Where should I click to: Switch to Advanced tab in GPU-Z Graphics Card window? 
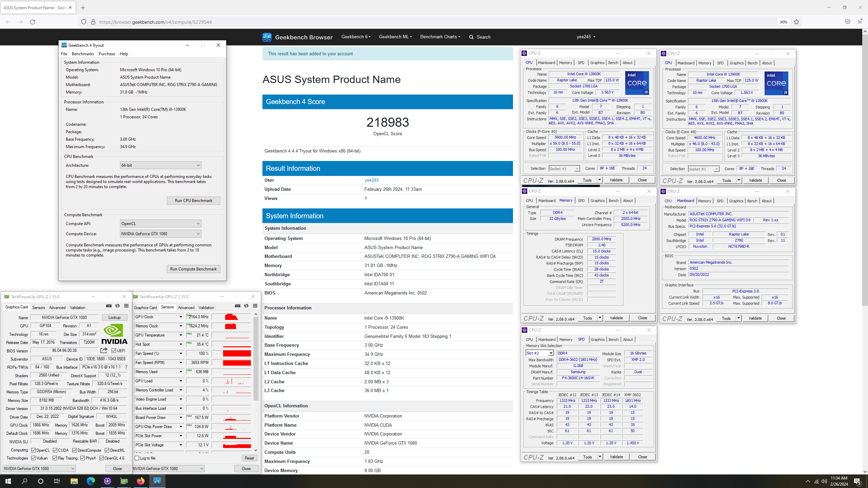pos(57,308)
